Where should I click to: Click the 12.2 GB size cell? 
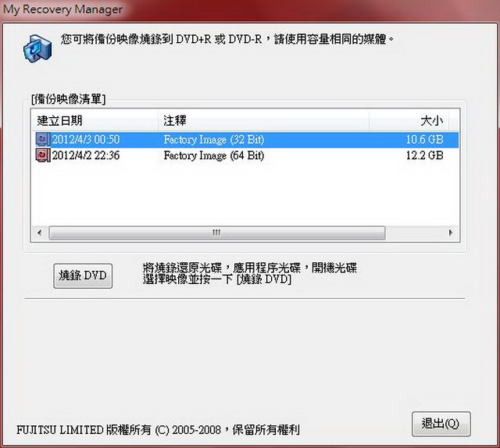coord(424,155)
